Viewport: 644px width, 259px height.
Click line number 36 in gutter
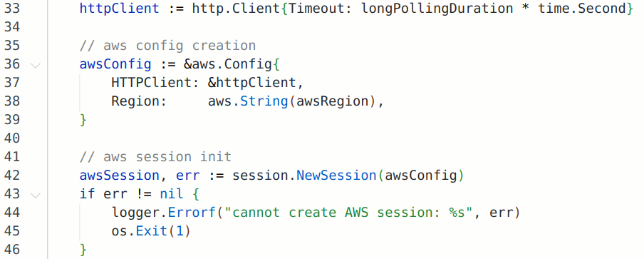click(x=12, y=64)
